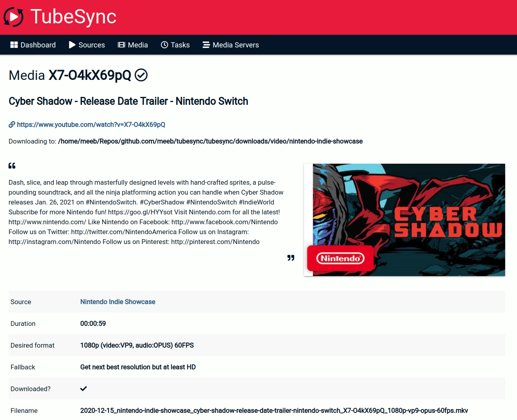Click the Cyber Shadow thumbnail image
Viewport: 517px width, 420px height.
404,220
